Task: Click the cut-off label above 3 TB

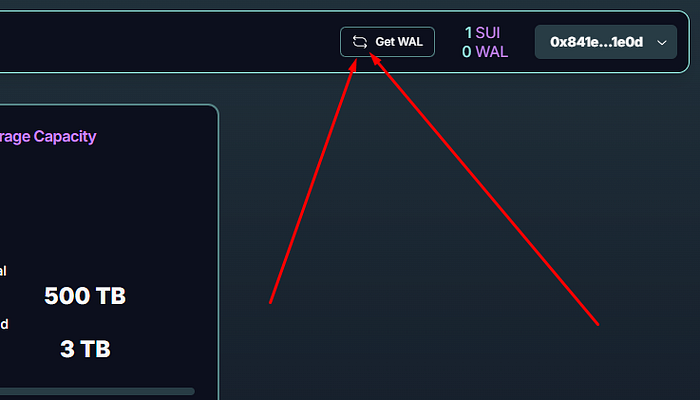Action: (4, 324)
